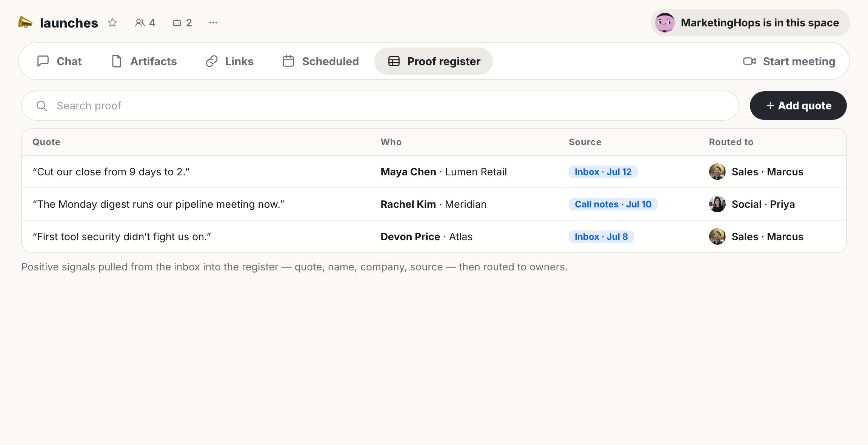The height and width of the screenshot is (445, 868).
Task: Open the Inbox · Jul 12 source tag
Action: click(x=603, y=172)
